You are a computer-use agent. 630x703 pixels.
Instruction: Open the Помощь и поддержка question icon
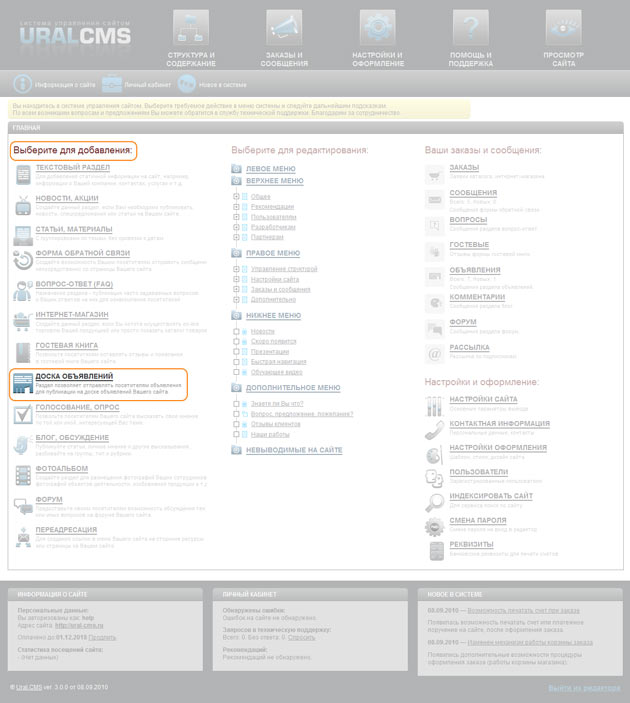pos(470,27)
